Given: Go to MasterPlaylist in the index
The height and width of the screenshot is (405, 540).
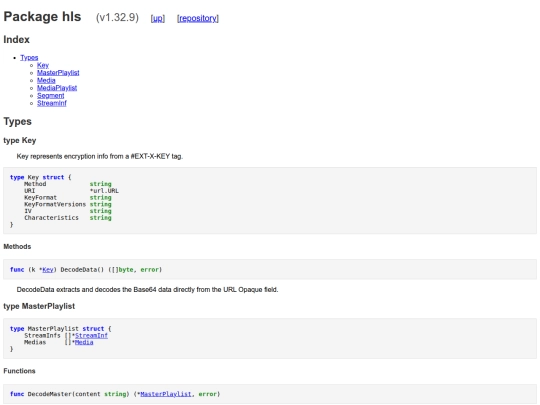Looking at the screenshot, I should click(58, 73).
